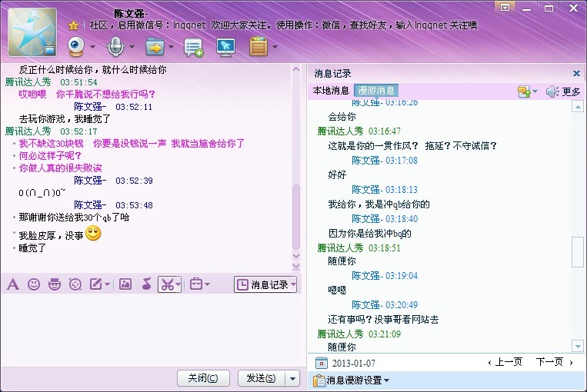This screenshot has width=587, height=392.
Task: Open the VIP magic emoticon icon
Action: coord(55,284)
